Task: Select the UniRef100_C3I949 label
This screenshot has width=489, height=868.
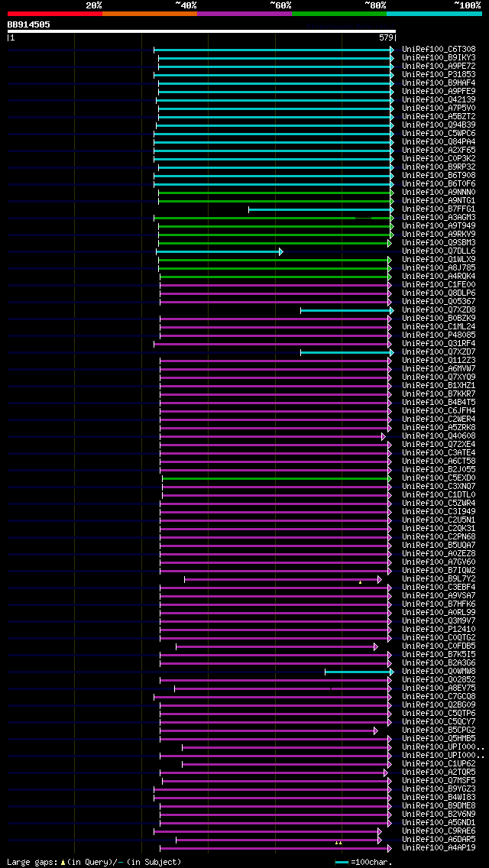Action: pos(439,512)
